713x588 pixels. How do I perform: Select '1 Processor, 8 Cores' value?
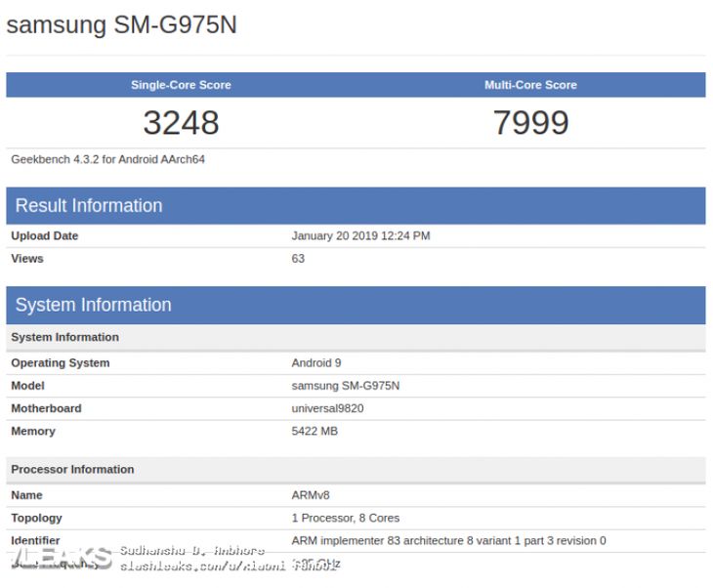coord(346,518)
